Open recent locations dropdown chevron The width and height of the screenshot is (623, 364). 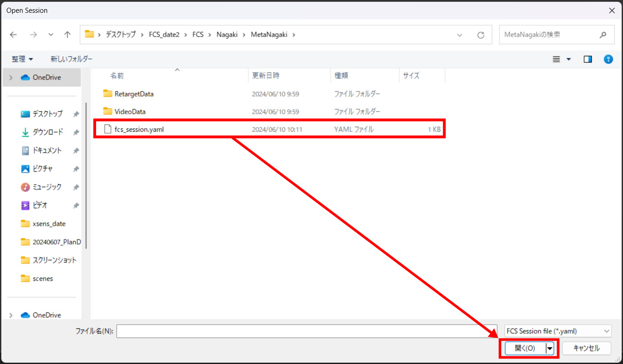(51, 35)
